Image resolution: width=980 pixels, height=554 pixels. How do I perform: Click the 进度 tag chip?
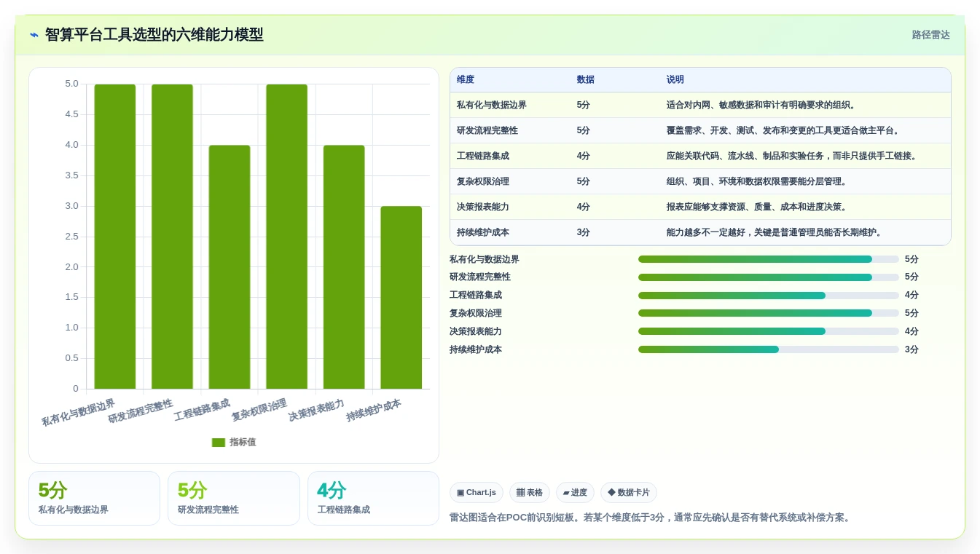(575, 493)
